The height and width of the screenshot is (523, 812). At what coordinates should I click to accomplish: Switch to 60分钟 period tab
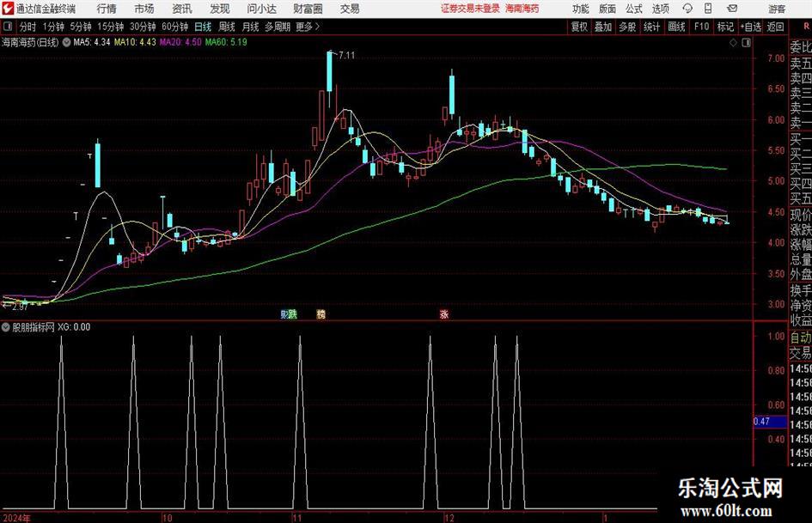coord(175,27)
